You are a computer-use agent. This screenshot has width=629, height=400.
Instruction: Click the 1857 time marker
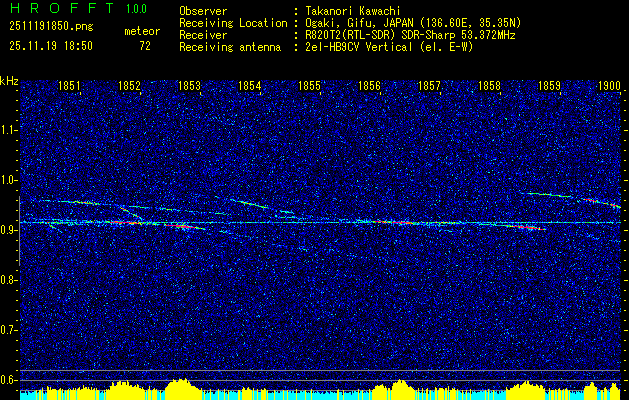(429, 85)
